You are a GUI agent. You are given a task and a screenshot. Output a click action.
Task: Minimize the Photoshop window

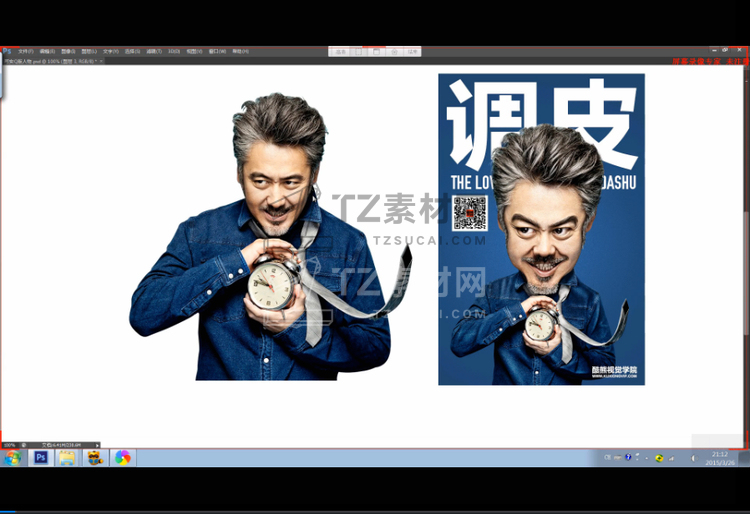click(714, 50)
